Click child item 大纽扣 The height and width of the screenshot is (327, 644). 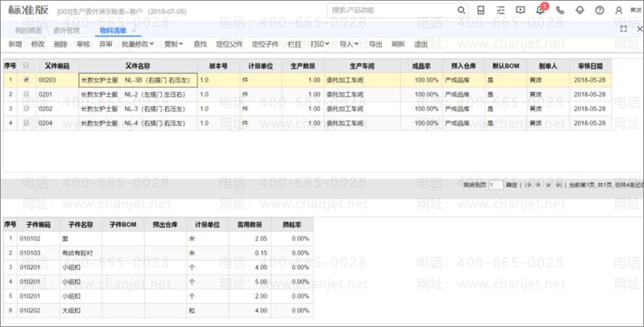pos(71,310)
